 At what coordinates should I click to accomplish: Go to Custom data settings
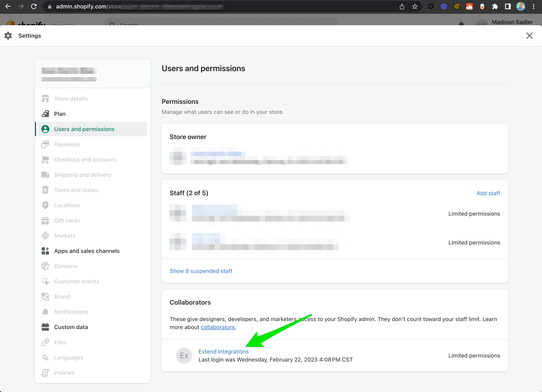[x=71, y=327]
